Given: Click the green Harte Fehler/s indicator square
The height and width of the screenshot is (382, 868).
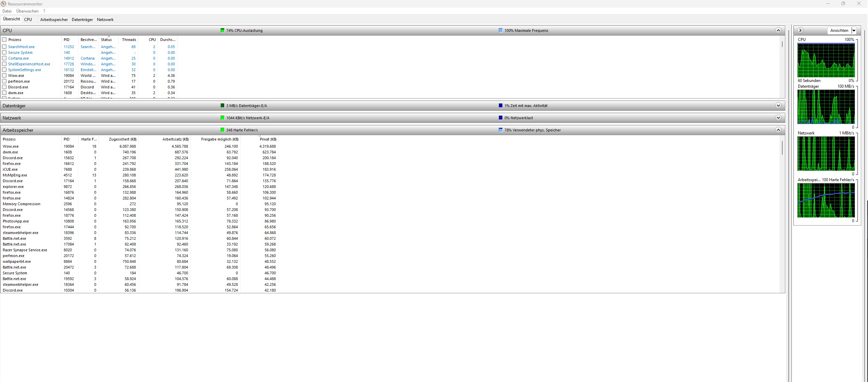Looking at the screenshot, I should coord(223,130).
